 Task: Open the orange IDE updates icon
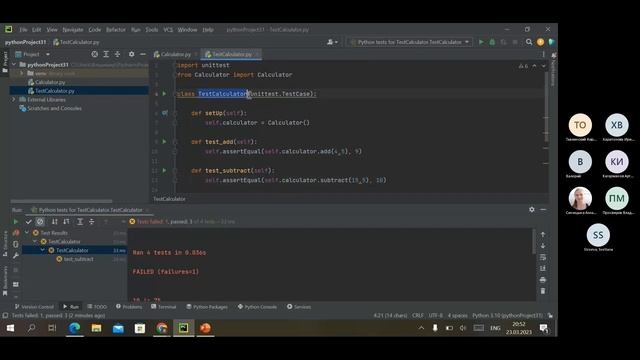[540, 42]
